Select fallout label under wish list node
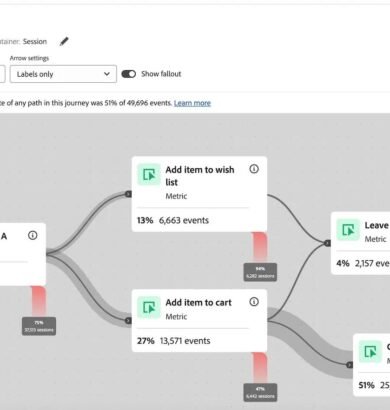 [x=260, y=272]
